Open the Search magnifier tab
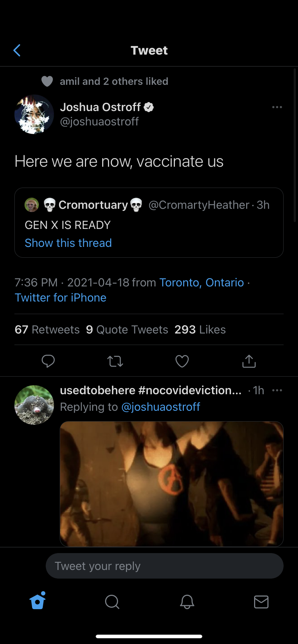 click(x=112, y=601)
